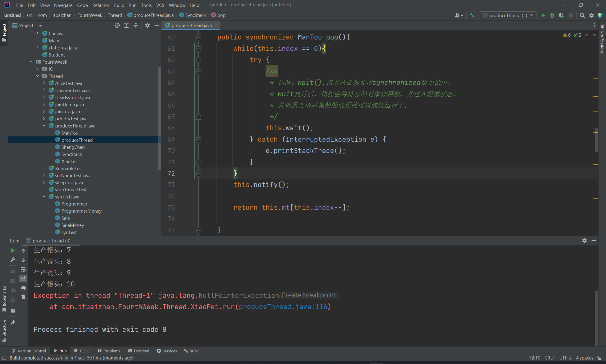Collapse produceThread.java node
606x364 pixels.
click(x=44, y=126)
